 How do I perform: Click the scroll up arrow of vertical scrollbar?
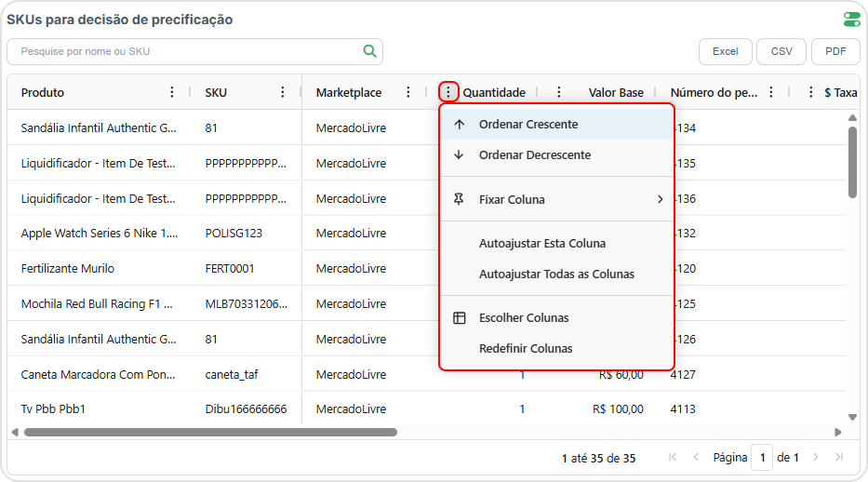(852, 117)
